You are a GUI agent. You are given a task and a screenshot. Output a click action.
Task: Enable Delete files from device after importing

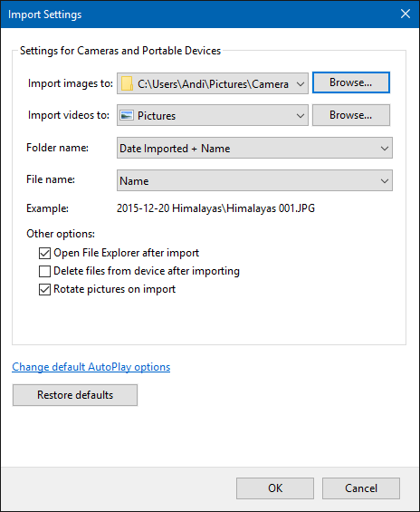[x=44, y=271]
